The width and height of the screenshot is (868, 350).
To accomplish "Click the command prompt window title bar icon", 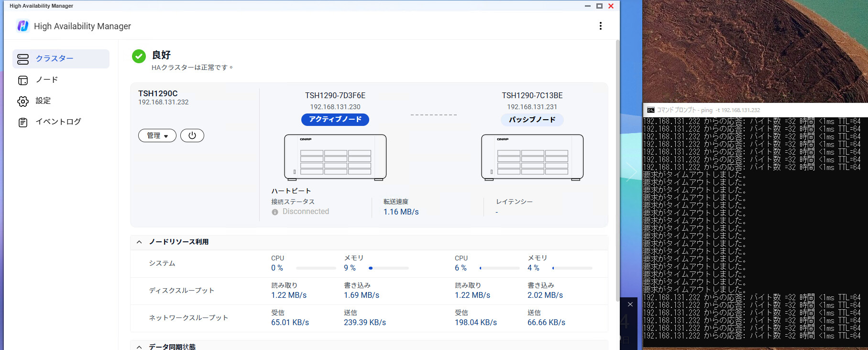I will (x=650, y=110).
